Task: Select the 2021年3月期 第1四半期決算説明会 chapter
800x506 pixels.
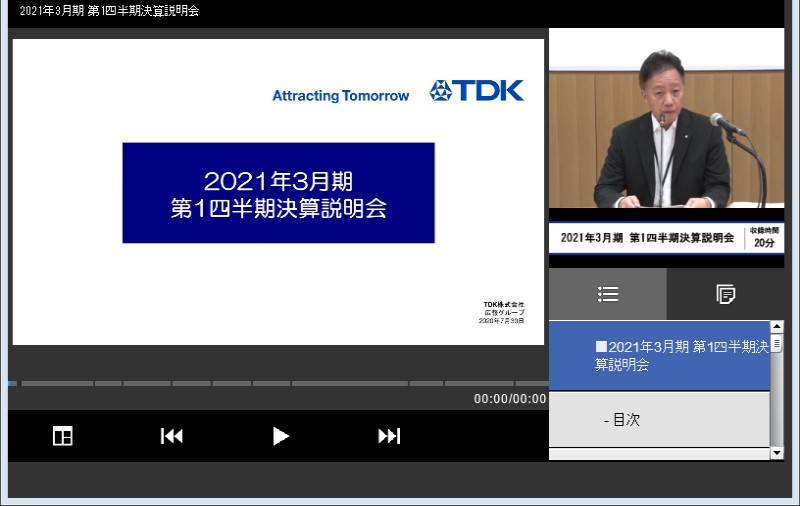Action: 659,356
